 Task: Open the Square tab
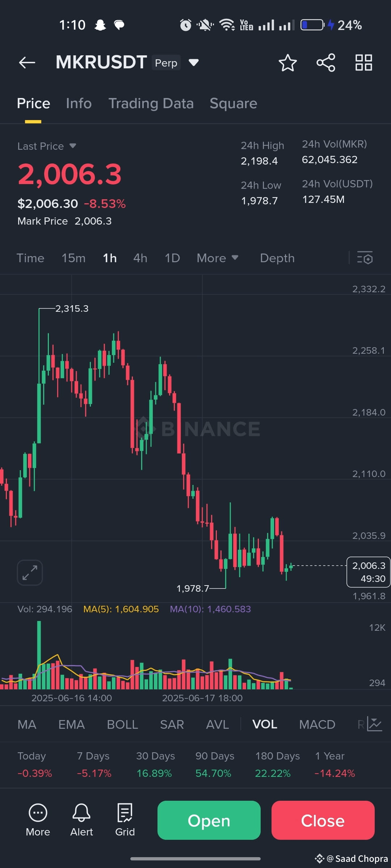pyautogui.click(x=234, y=103)
